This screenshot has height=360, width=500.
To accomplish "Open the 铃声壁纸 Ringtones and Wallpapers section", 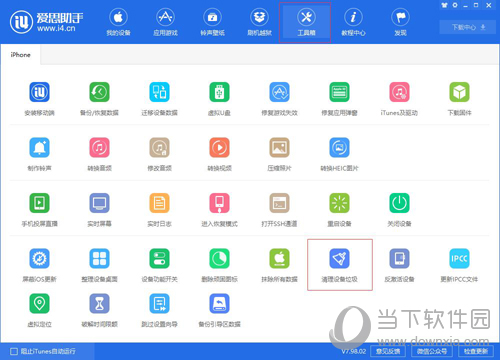I will coord(212,22).
